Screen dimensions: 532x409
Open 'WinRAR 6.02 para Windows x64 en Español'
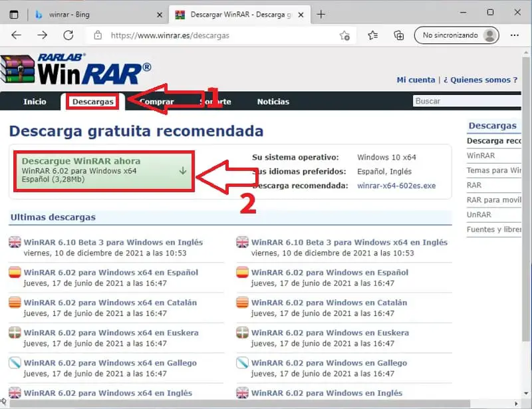[x=110, y=273]
